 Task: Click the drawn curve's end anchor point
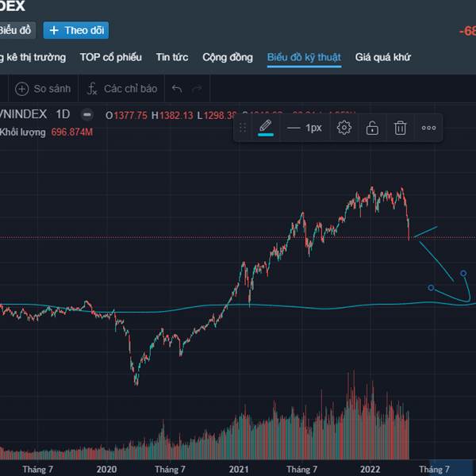point(463,274)
